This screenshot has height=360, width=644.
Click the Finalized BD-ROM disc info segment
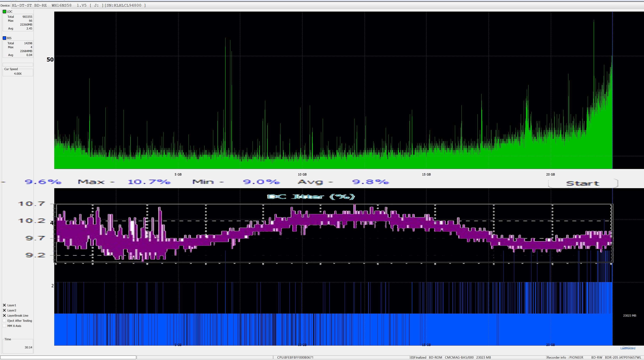point(450,358)
